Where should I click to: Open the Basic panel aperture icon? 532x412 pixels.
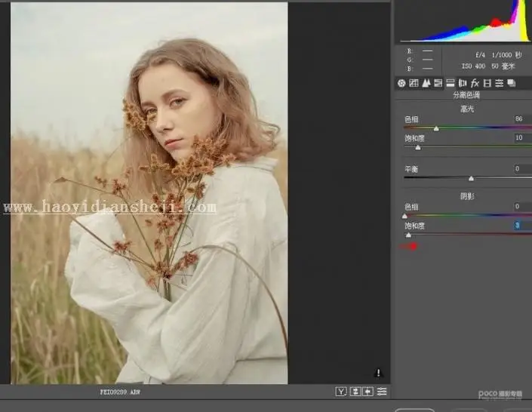point(401,83)
